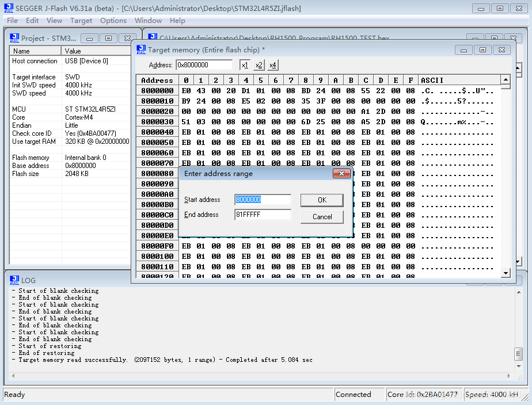The image size is (532, 405).
Task: Select the Base address row
Action: coord(70,166)
